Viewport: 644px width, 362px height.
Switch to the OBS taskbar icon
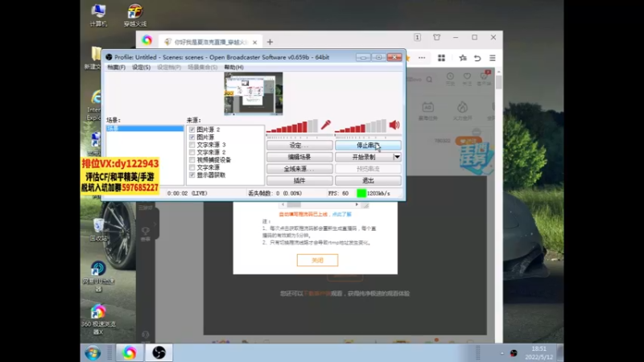(x=159, y=353)
